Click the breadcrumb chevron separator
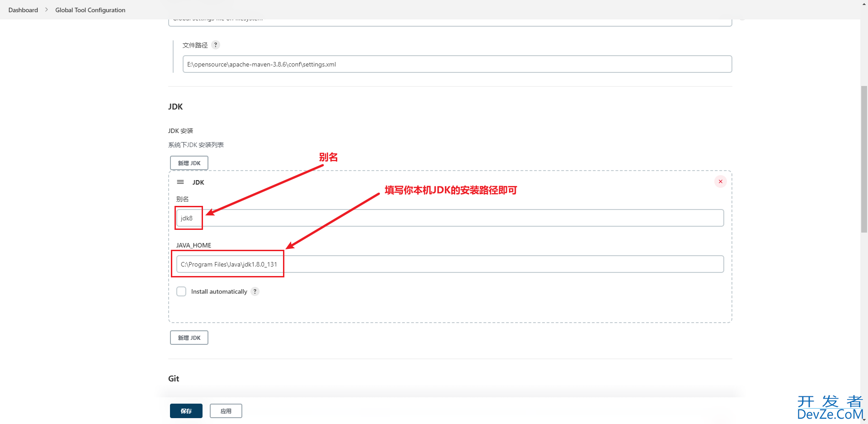Screen dimensions: 868x424 pyautogui.click(x=47, y=10)
